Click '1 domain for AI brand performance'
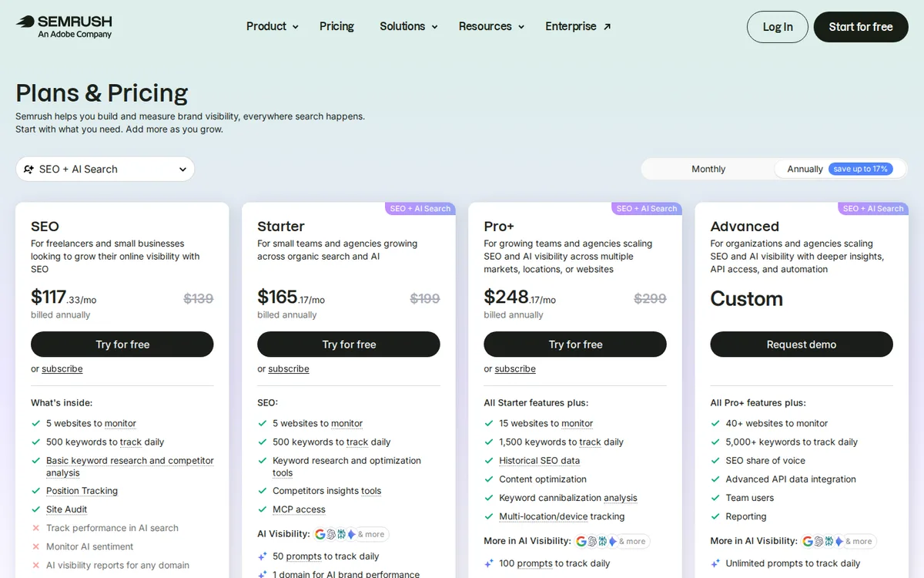The height and width of the screenshot is (578, 924). 346,574
